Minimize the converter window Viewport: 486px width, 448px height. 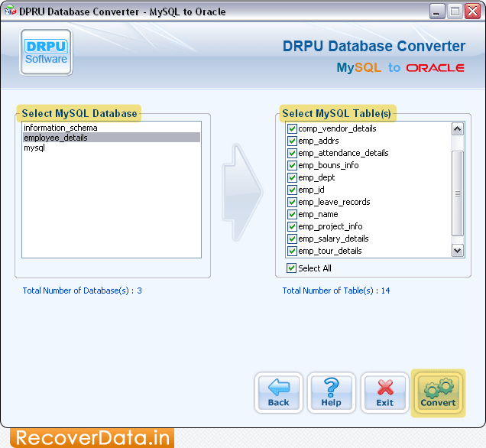437,11
